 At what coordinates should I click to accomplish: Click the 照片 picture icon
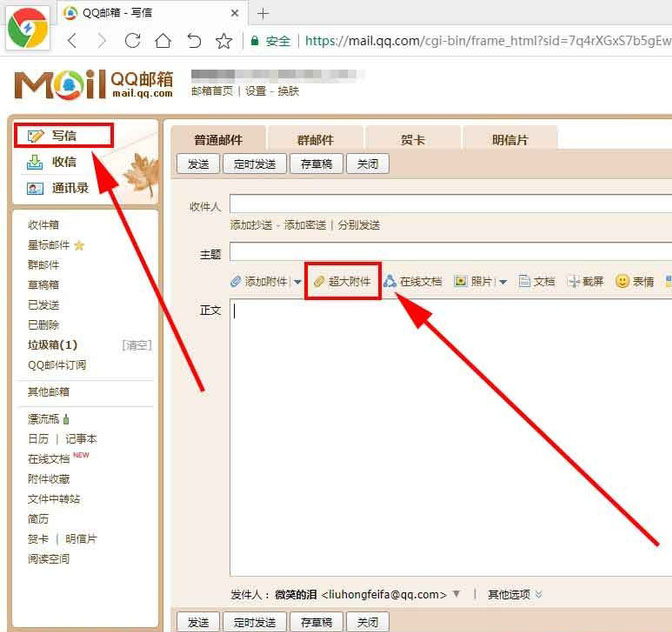pyautogui.click(x=460, y=281)
